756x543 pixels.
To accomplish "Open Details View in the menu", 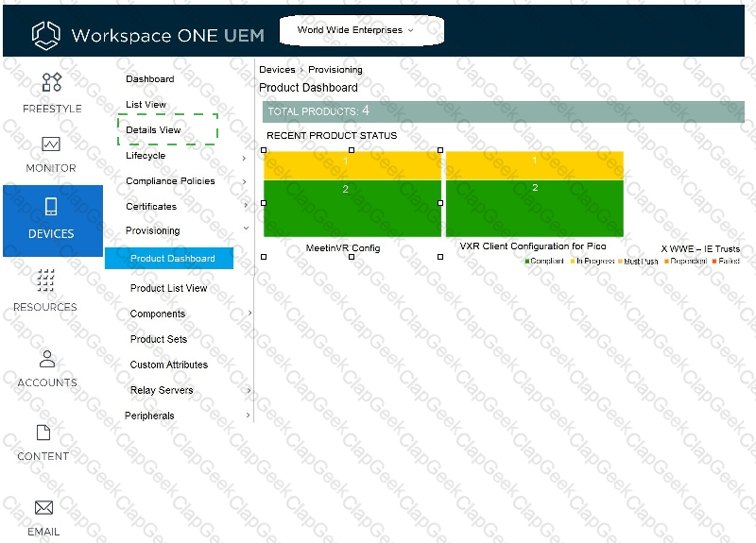I will click(154, 130).
